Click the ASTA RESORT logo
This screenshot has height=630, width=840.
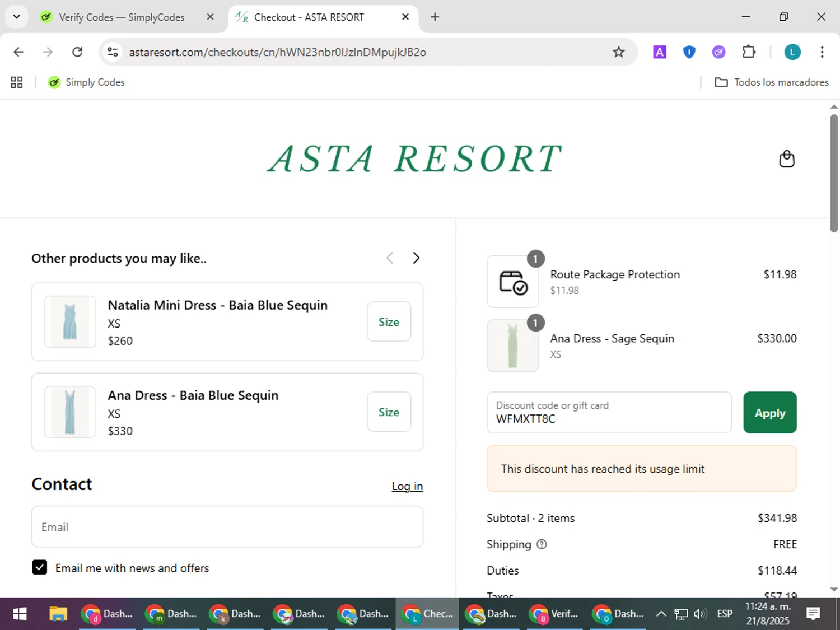(x=415, y=158)
